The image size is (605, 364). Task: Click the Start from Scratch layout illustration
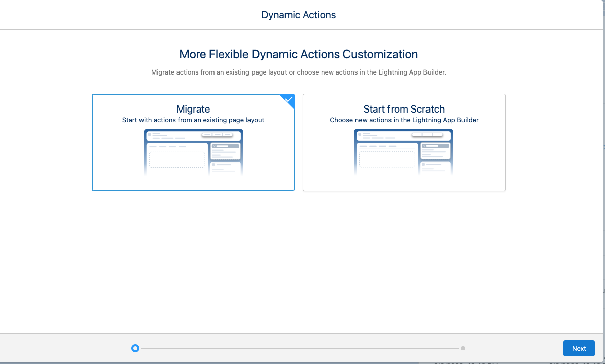[404, 152]
